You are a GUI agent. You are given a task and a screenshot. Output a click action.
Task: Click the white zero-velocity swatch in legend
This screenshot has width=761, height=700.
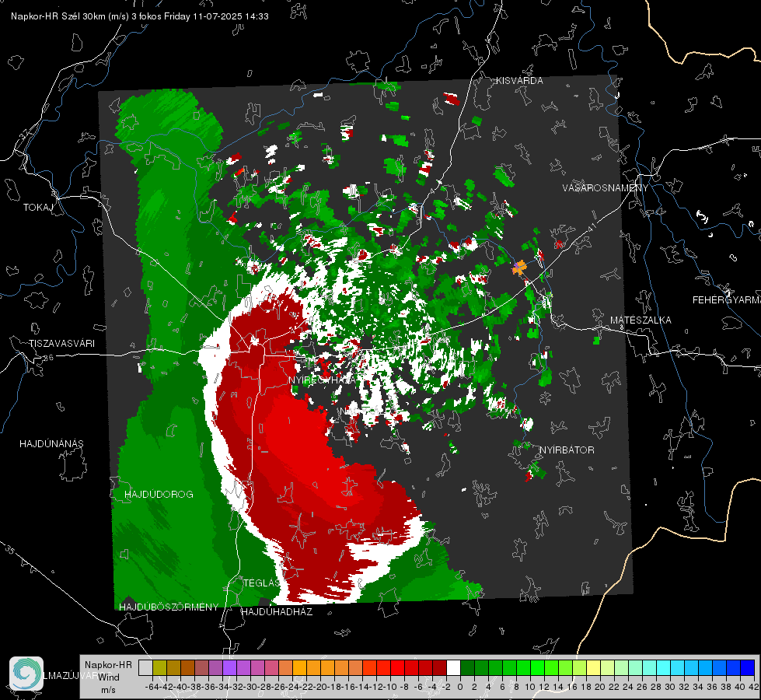[x=453, y=667]
